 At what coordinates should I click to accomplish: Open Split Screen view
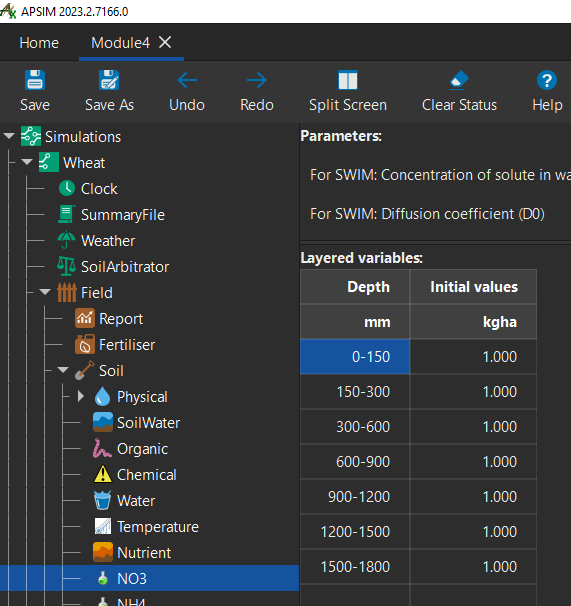tap(348, 80)
